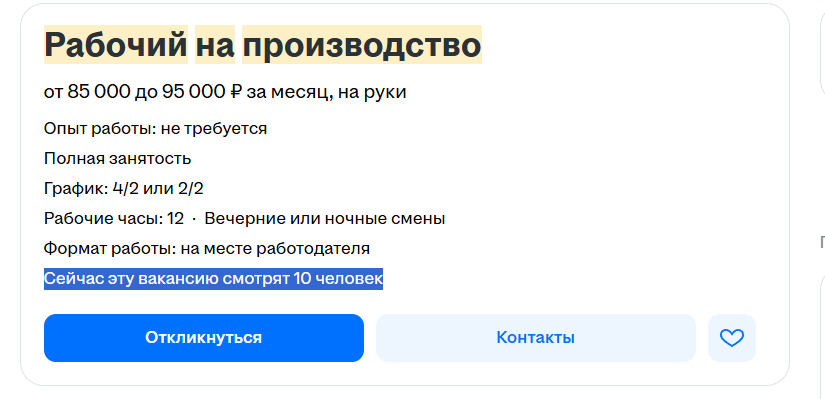Click the highlighted word Рабочий in title
825x399 pixels.
click(x=116, y=45)
